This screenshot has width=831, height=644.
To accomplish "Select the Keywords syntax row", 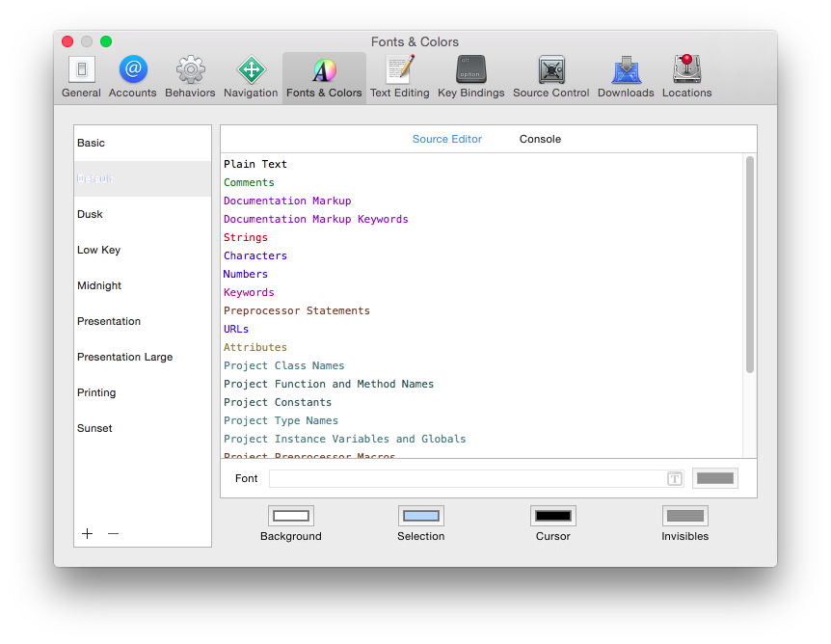I will (x=481, y=292).
